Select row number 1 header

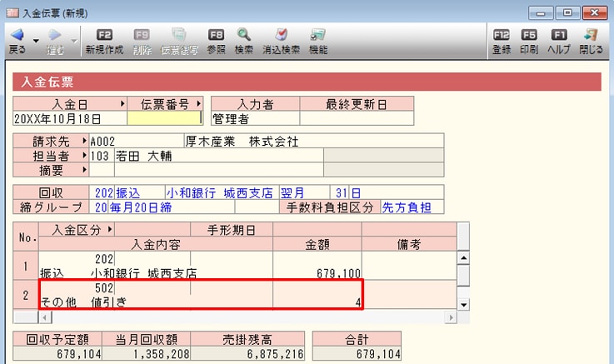point(26,266)
